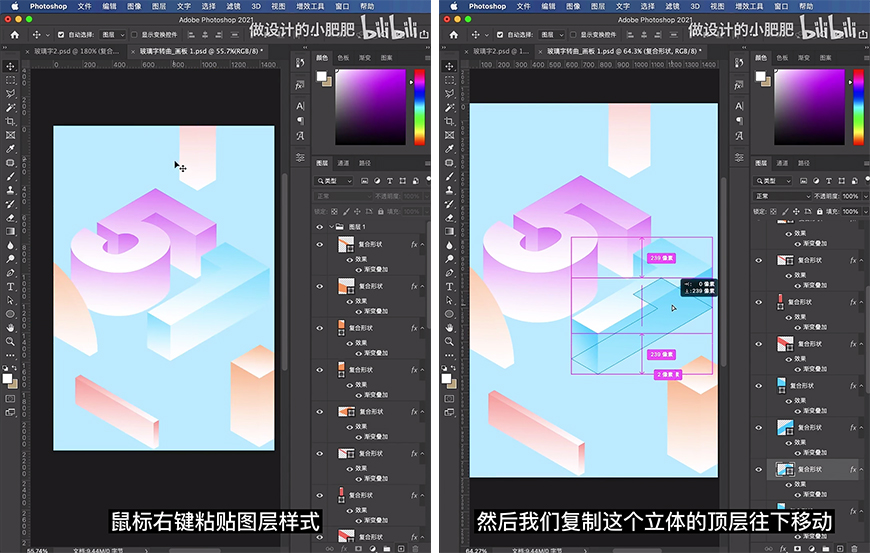Select the Frame tool in right Photoshop window
Viewport: 870px width, 553px height.
[449, 135]
